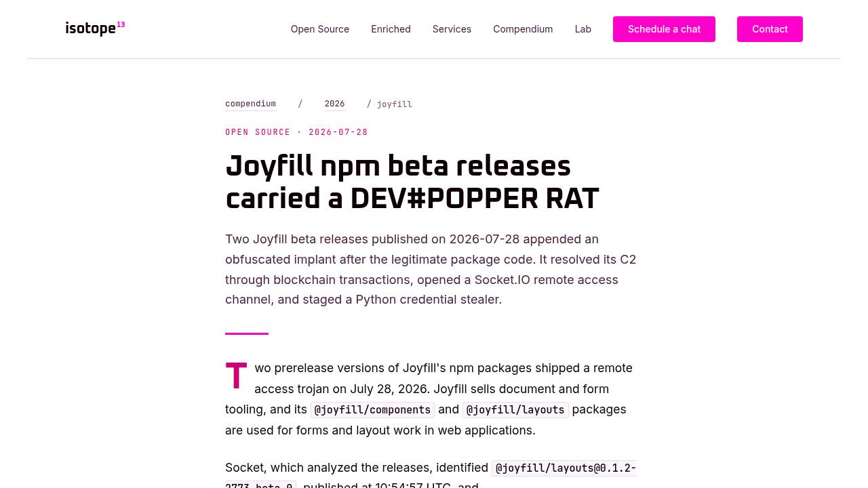Click the drop cap letter T
Viewport: 868px width, 488px height.
click(236, 376)
